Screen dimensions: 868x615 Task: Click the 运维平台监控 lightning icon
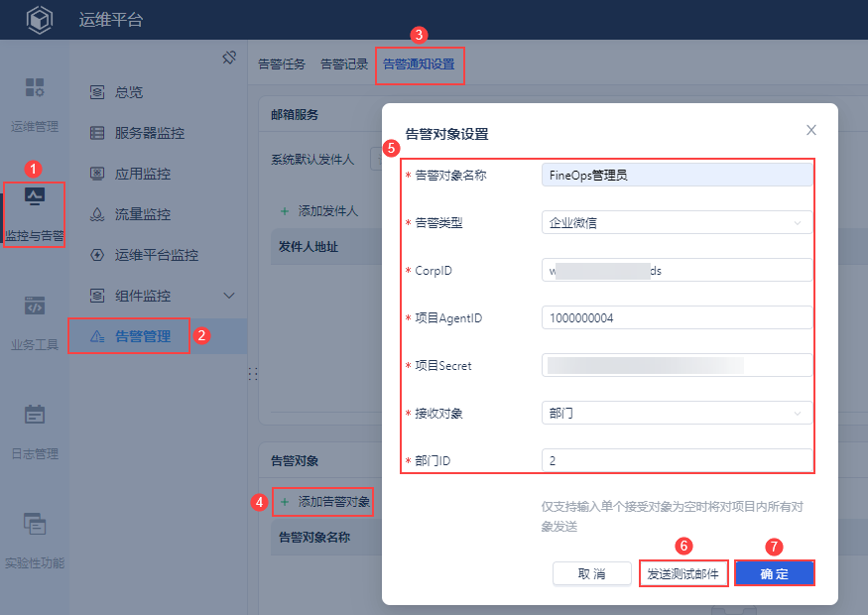(97, 255)
